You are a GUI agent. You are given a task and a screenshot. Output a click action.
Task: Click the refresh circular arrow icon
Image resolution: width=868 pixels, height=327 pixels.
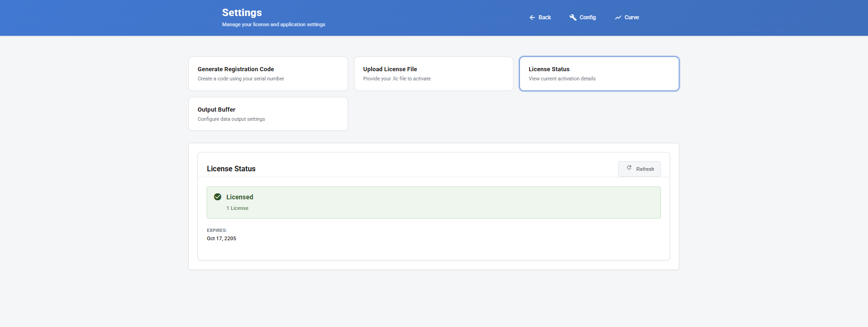pyautogui.click(x=629, y=168)
